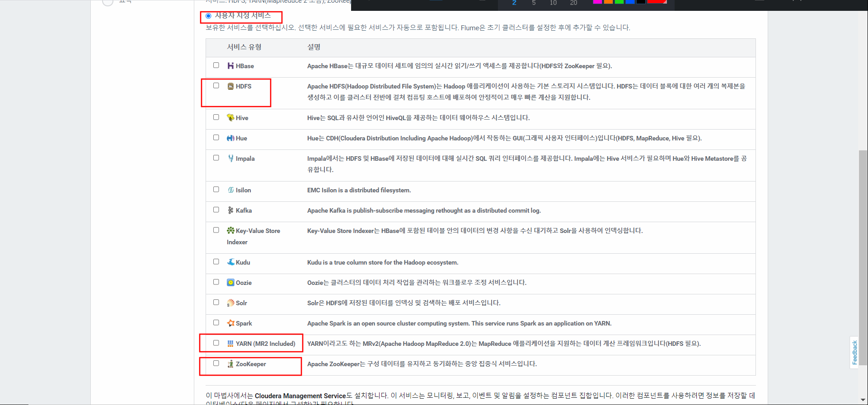Click the Solr indexing description text

[404, 303]
